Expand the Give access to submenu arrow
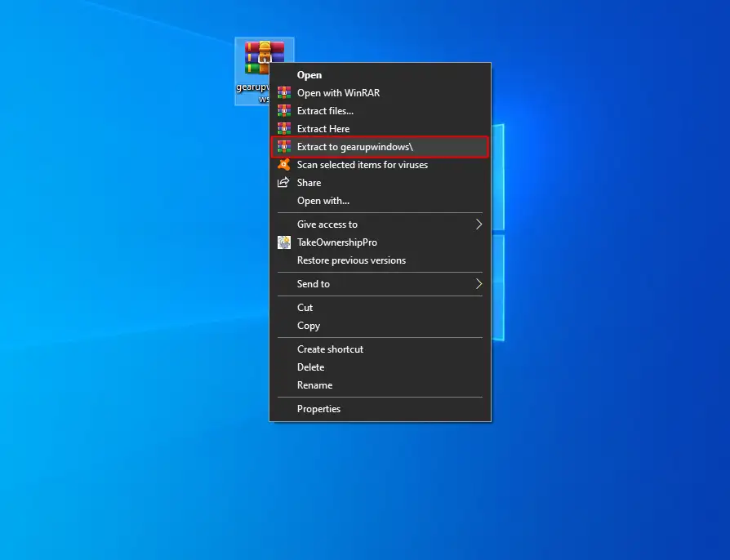Viewport: 730px width, 560px height. pos(479,224)
